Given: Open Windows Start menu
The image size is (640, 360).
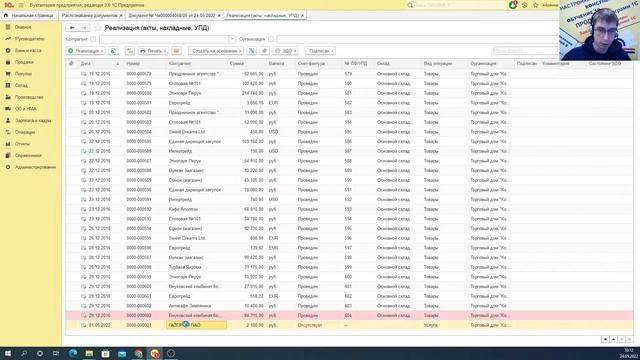Looking at the screenshot, I should coord(7,353).
